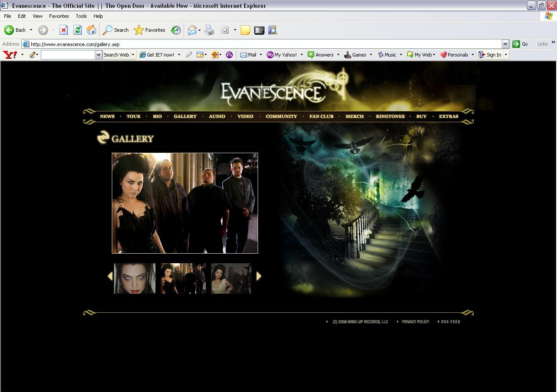The width and height of the screenshot is (557, 392).
Task: Click the right arrow to scroll gallery thumbnails
Action: (259, 276)
